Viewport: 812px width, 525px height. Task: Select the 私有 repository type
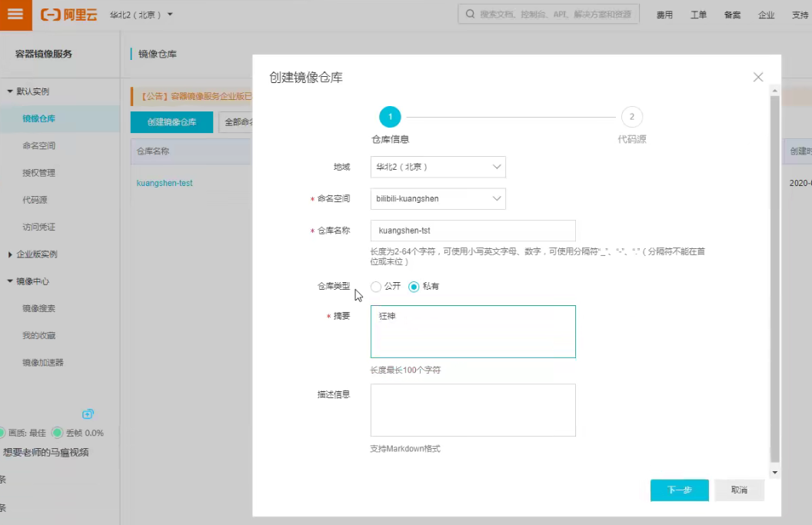point(412,286)
